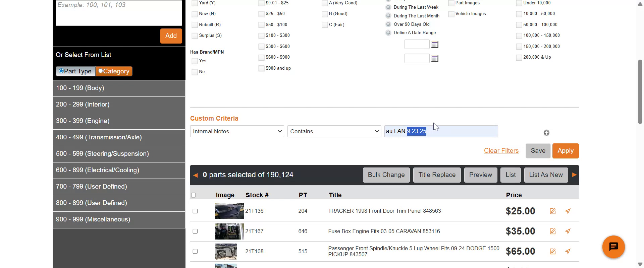Open thumbnail image for part 21T167
The height and width of the screenshot is (268, 644).
[229, 231]
